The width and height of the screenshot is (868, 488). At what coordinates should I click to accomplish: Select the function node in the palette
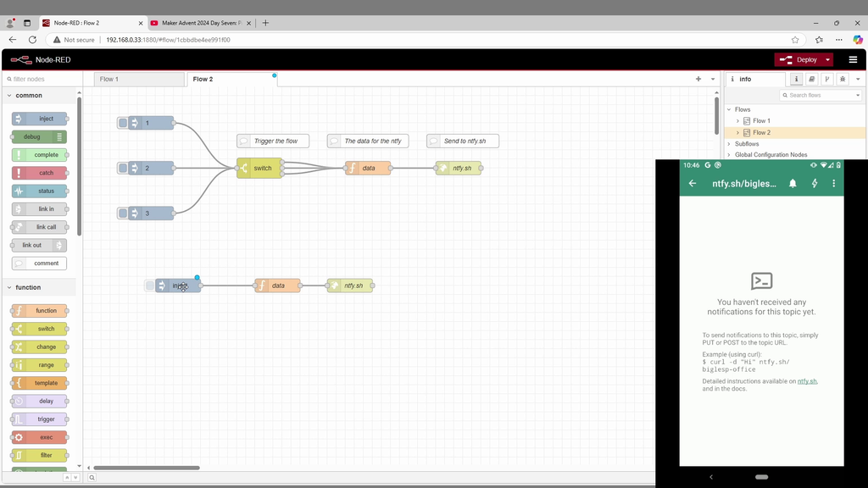(39, 311)
